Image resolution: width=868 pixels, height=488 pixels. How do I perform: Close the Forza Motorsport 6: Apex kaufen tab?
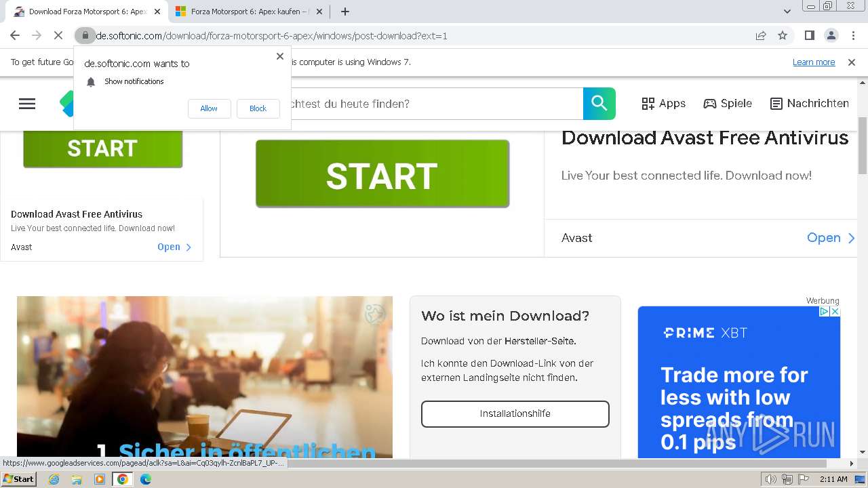coord(319,12)
